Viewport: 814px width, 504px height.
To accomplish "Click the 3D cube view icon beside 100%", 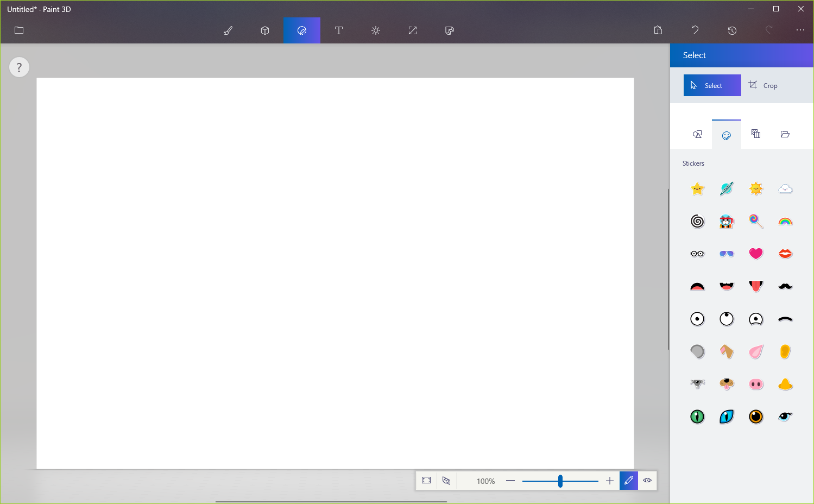I will (x=446, y=481).
